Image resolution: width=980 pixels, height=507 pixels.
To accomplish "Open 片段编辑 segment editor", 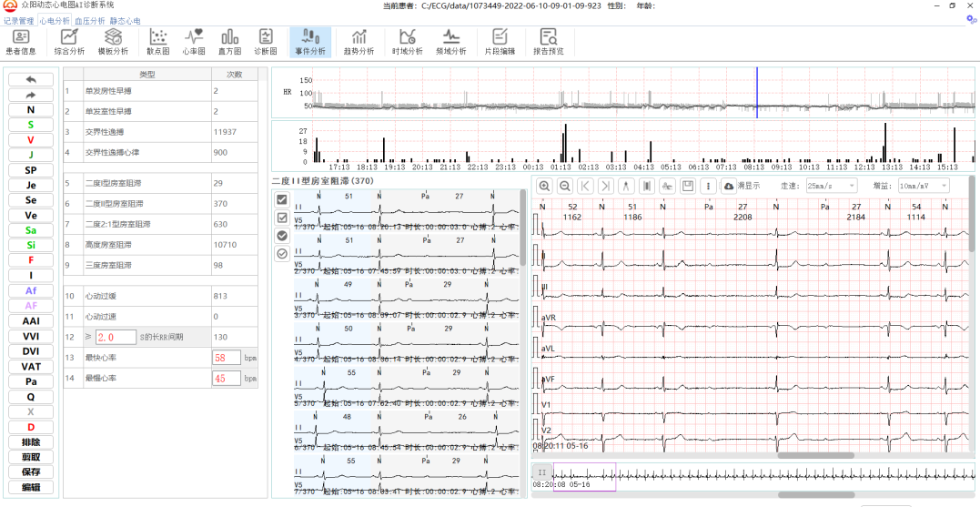I will [x=499, y=42].
